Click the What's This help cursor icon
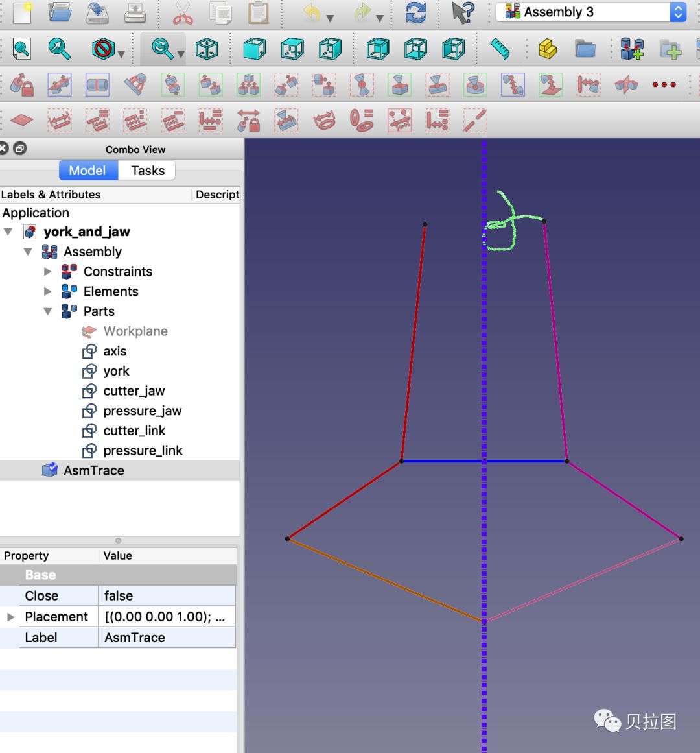 [463, 12]
